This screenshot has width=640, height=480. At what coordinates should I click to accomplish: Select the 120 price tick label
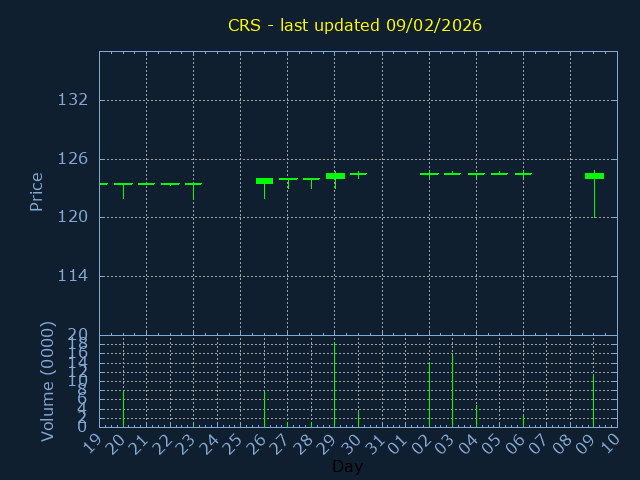[73, 217]
